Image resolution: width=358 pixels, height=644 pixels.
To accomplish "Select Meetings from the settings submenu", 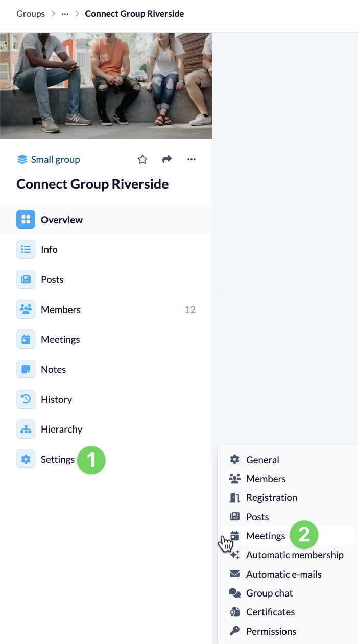I will (x=265, y=536).
